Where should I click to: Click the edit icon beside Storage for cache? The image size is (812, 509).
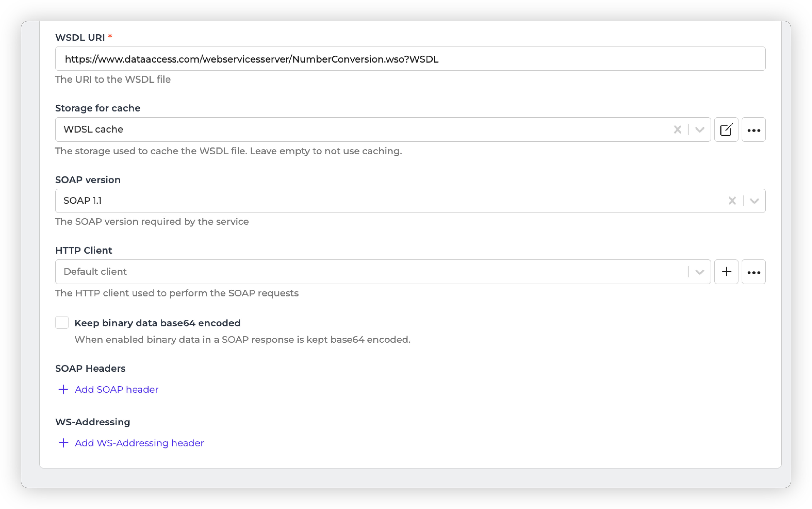(726, 130)
